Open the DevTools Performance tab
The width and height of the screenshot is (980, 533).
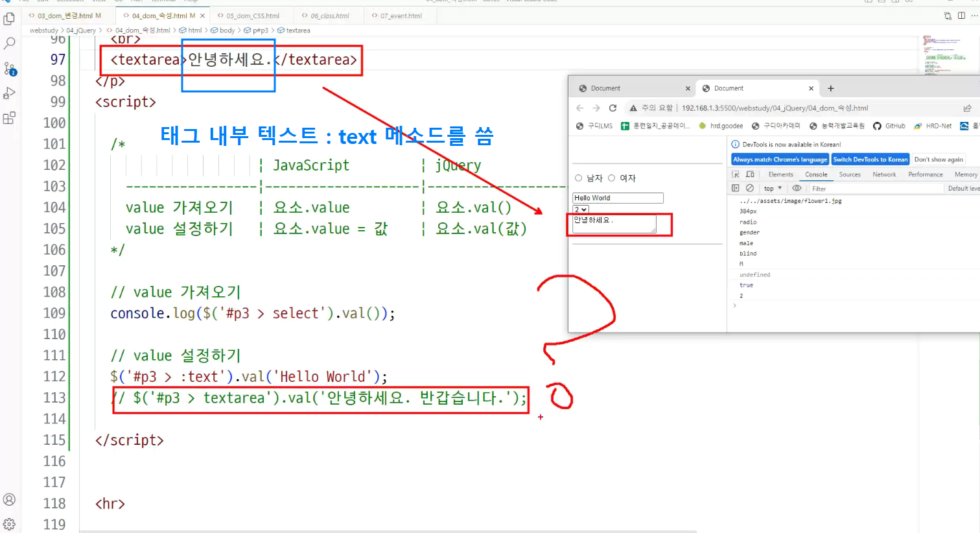[925, 174]
